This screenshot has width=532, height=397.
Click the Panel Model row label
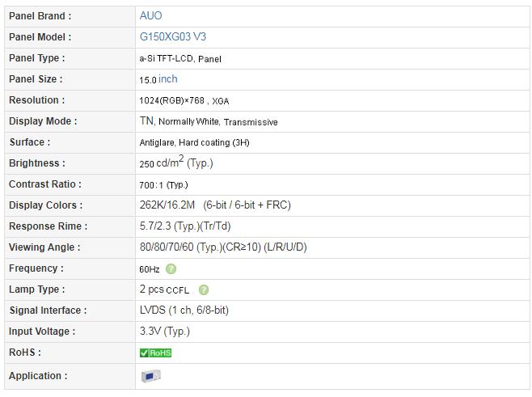point(40,36)
